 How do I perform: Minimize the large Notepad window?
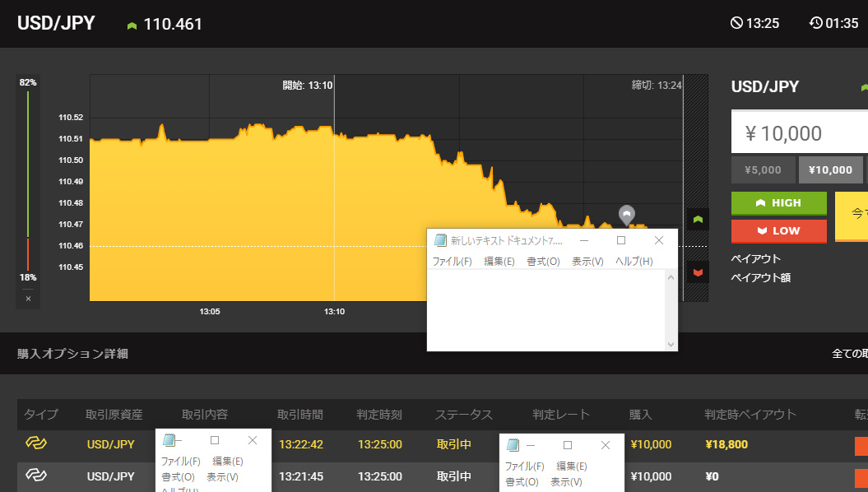pyautogui.click(x=584, y=240)
